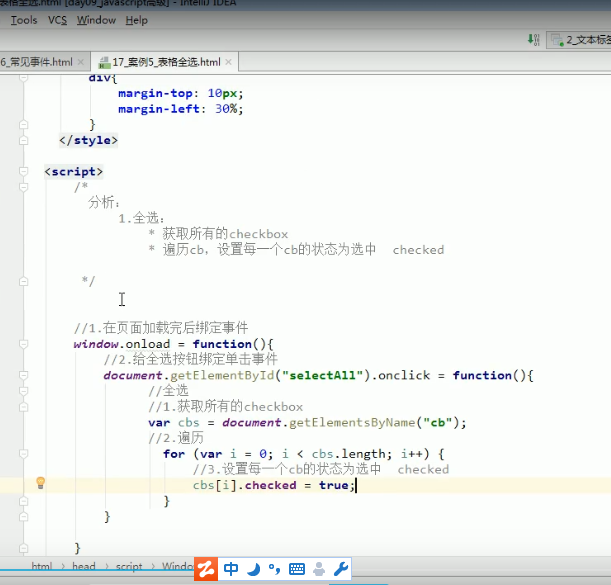Click the margin-left property in the CSS

(159, 109)
